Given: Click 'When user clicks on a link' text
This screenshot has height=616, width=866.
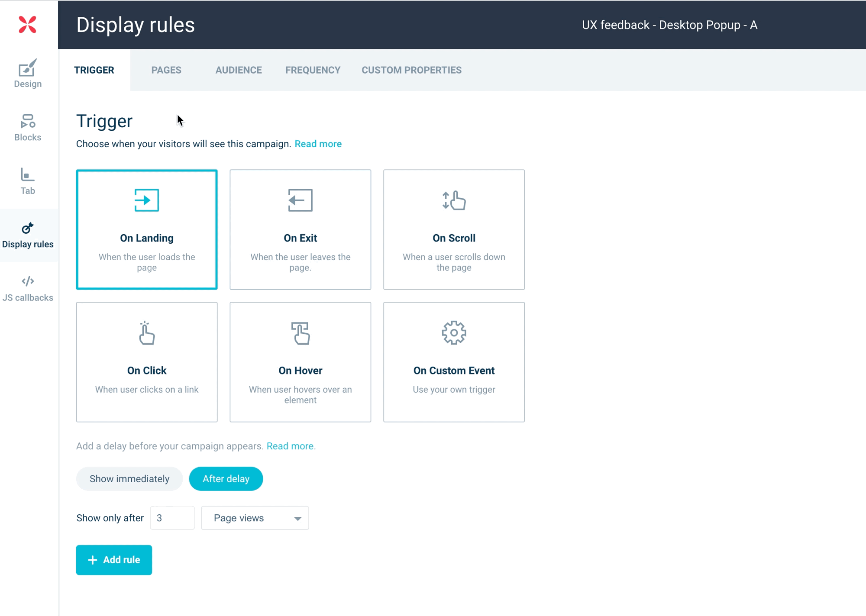Looking at the screenshot, I should (x=147, y=390).
